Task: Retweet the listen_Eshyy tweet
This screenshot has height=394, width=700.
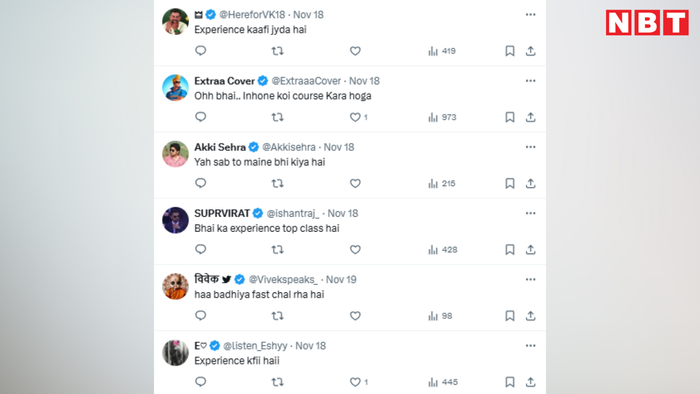Action: [277, 382]
